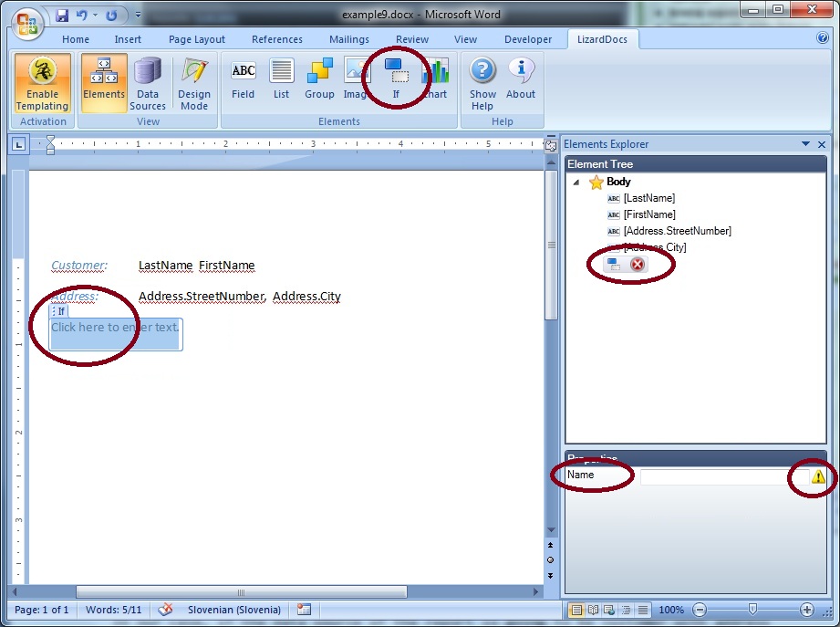Change language Slovenian (Slovenia)
This screenshot has width=840, height=627.
(234, 610)
